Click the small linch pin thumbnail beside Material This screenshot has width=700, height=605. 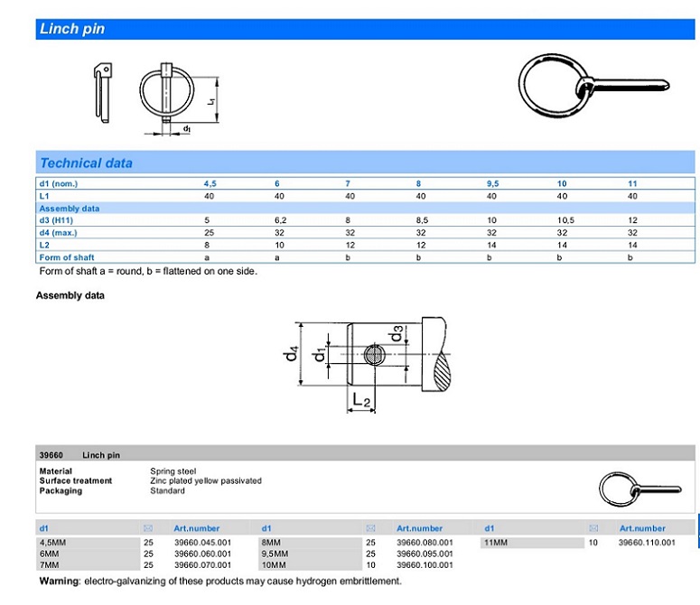pos(632,489)
